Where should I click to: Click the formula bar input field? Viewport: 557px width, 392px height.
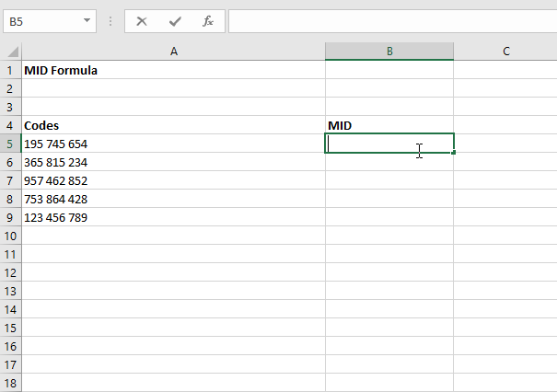(391, 20)
